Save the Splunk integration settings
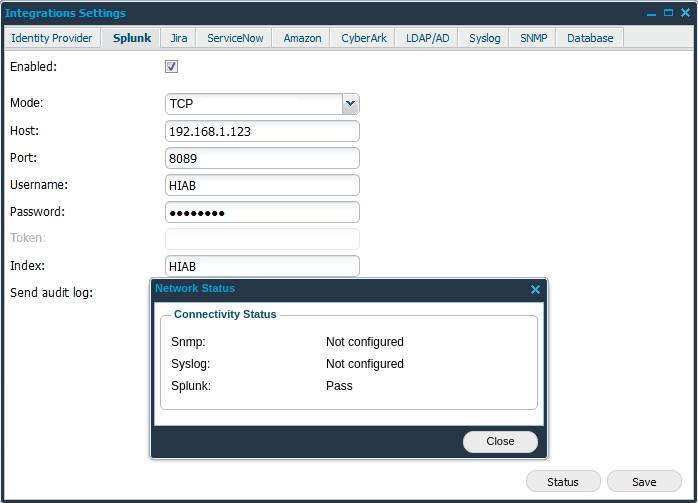Image resolution: width=698 pixels, height=503 pixels. [x=644, y=482]
